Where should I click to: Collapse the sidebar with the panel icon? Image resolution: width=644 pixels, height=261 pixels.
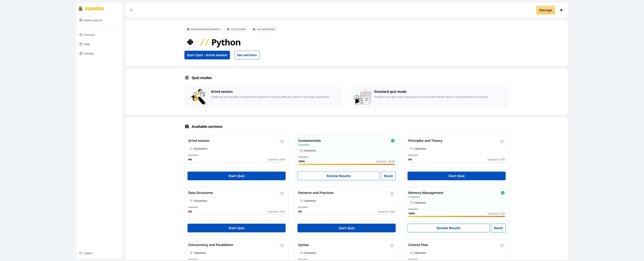click(132, 10)
